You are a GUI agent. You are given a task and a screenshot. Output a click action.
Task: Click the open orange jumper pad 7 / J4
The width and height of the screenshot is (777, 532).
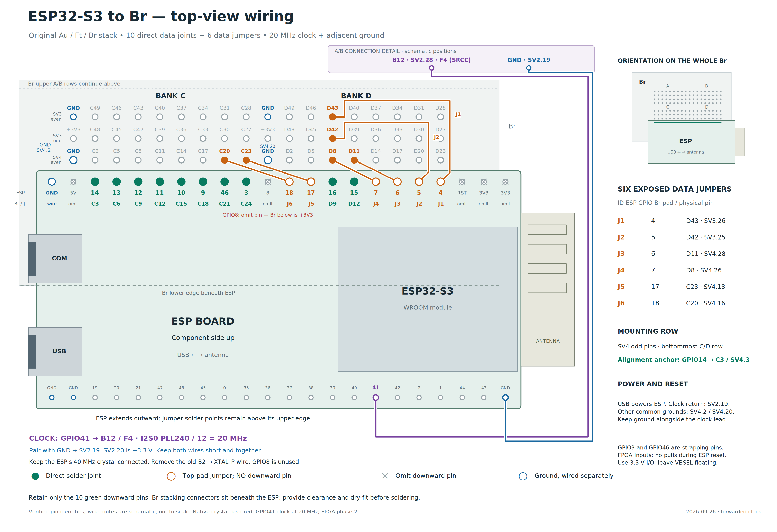click(x=376, y=182)
